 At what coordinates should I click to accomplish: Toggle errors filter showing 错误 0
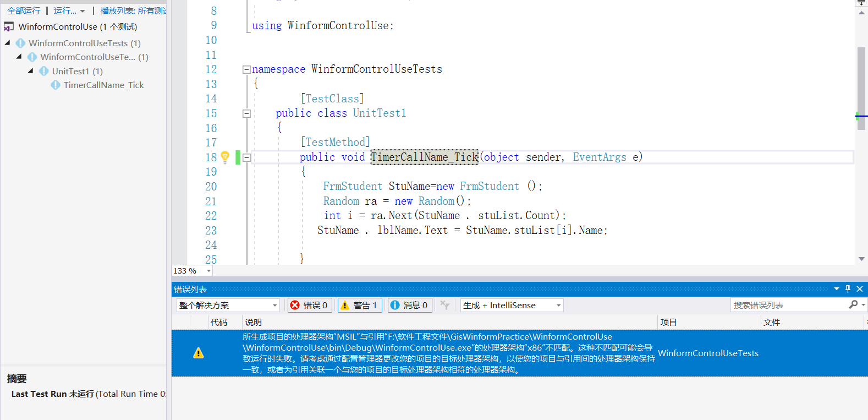[x=310, y=305]
